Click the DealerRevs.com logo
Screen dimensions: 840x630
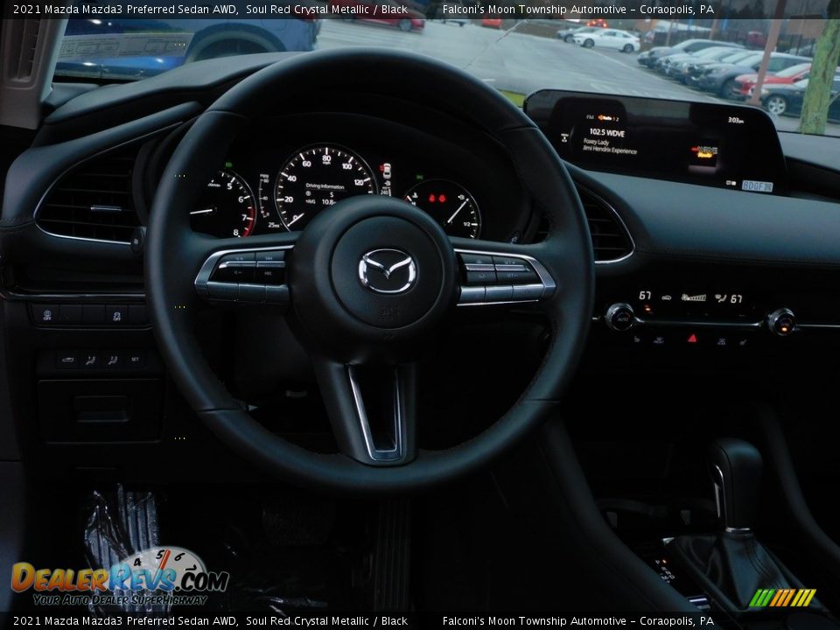tap(121, 578)
